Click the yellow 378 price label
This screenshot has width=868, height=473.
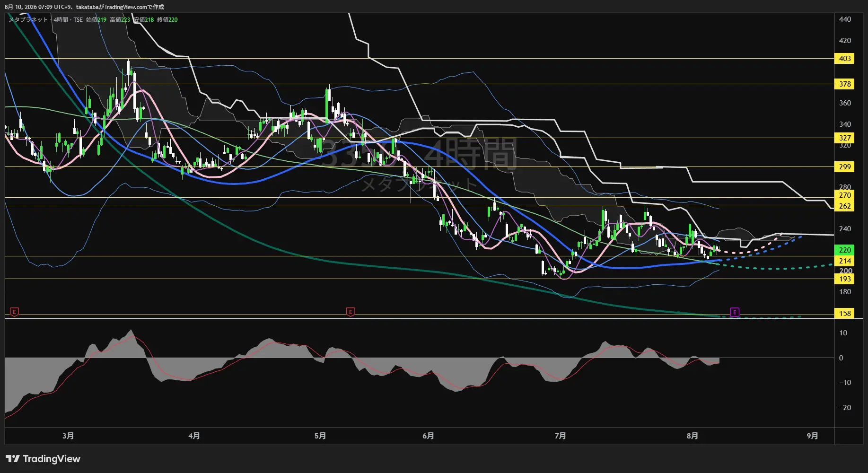click(845, 84)
